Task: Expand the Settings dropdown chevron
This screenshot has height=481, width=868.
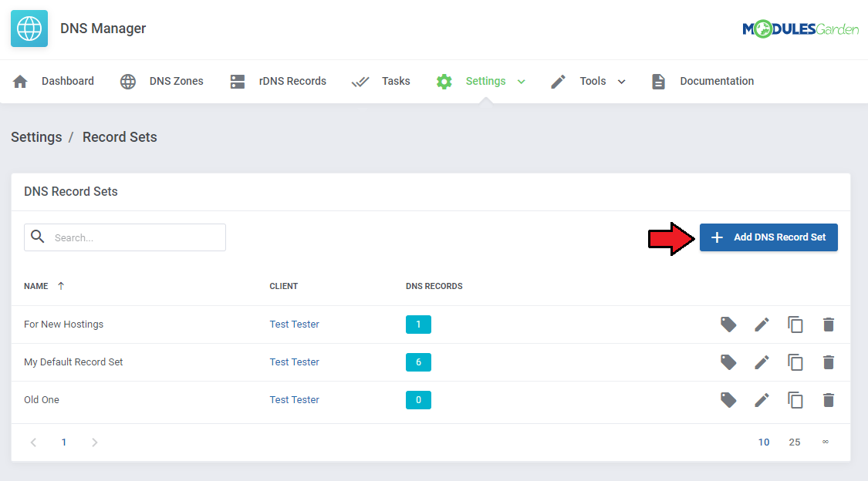Action: click(x=521, y=82)
